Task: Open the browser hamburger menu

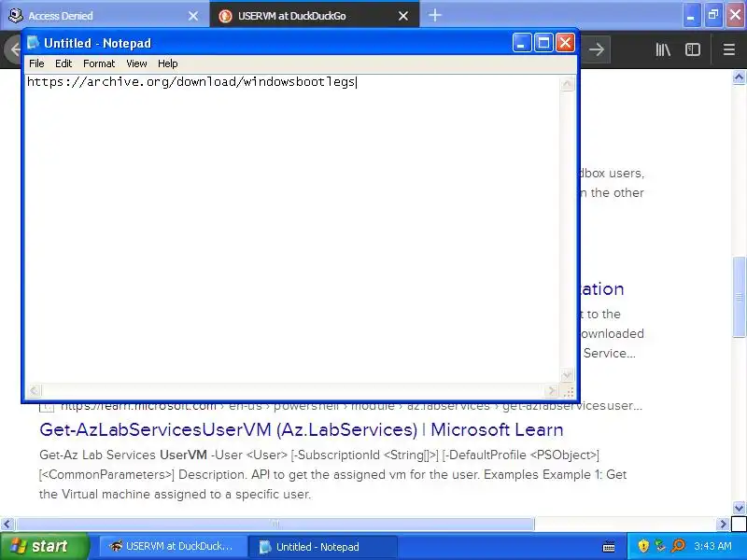Action: pyautogui.click(x=729, y=49)
